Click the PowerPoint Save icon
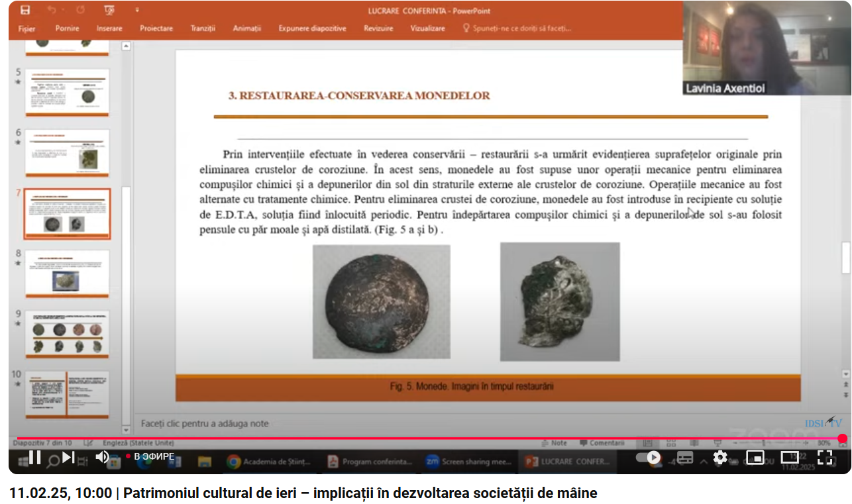Image resolution: width=852 pixels, height=504 pixels. point(25,10)
